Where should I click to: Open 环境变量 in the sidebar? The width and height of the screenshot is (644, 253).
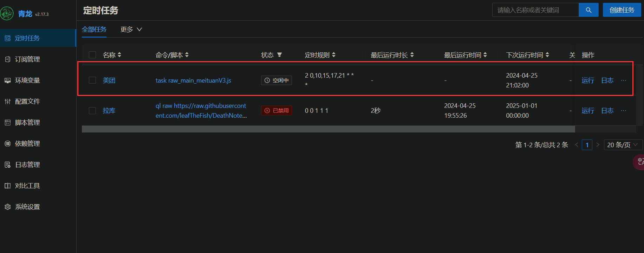coord(38,80)
